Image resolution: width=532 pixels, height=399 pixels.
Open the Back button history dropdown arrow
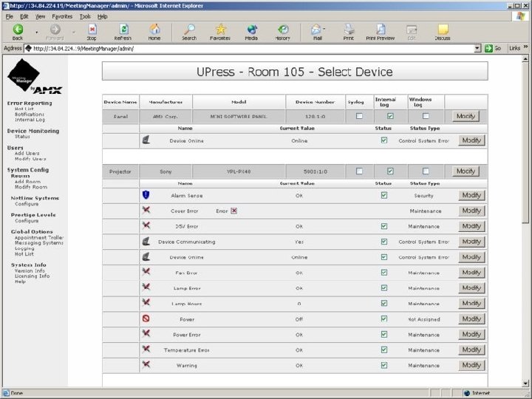(37, 33)
